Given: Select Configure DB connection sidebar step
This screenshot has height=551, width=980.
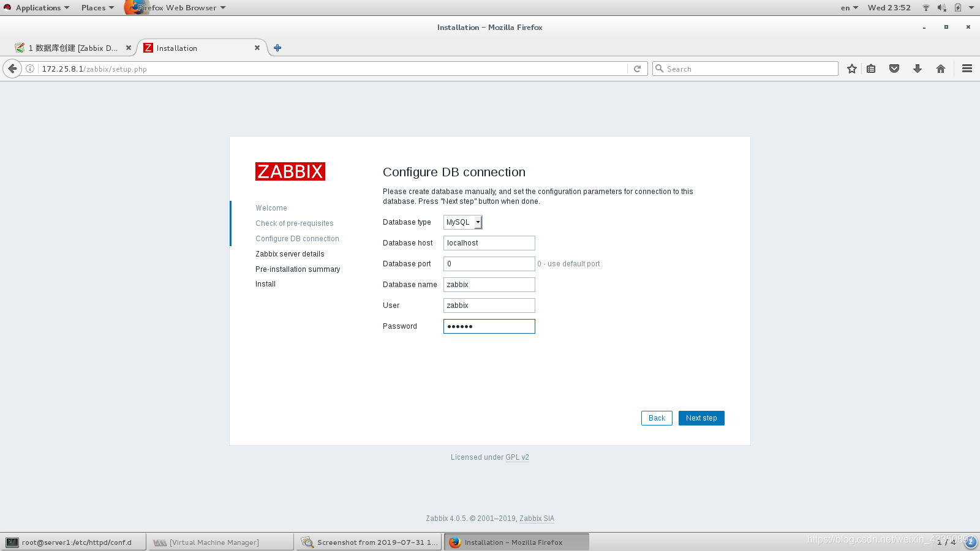Looking at the screenshot, I should coord(297,239).
